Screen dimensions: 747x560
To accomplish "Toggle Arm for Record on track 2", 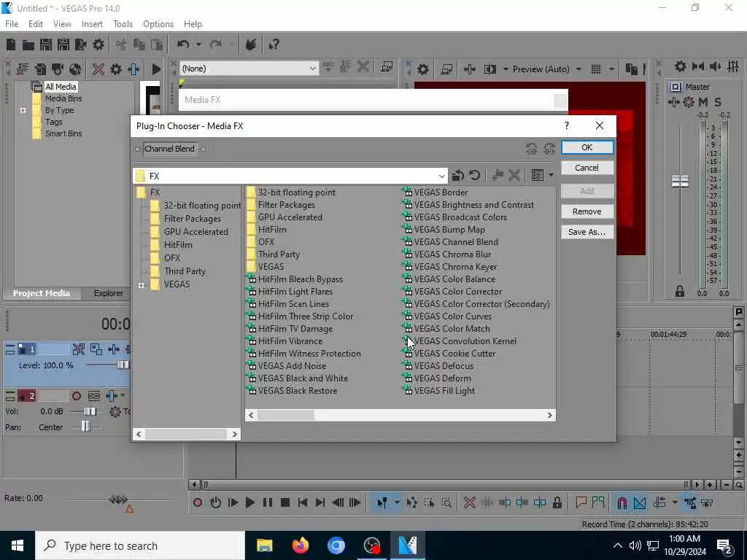I will (x=76, y=396).
